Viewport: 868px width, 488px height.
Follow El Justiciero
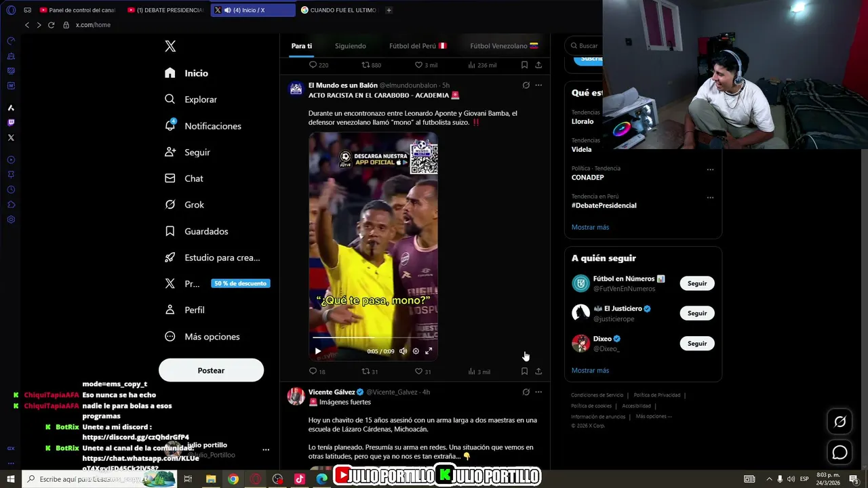coord(697,313)
